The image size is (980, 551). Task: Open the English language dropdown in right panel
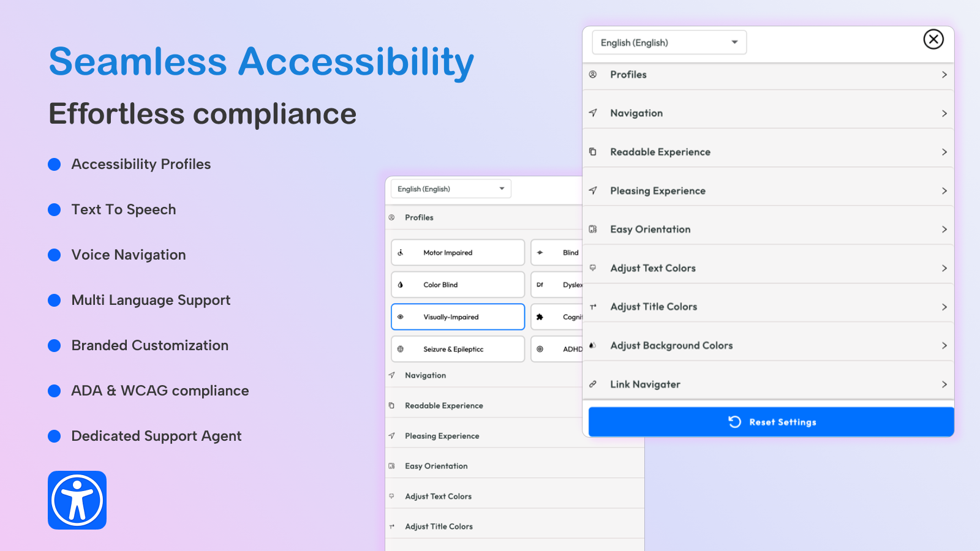(669, 43)
